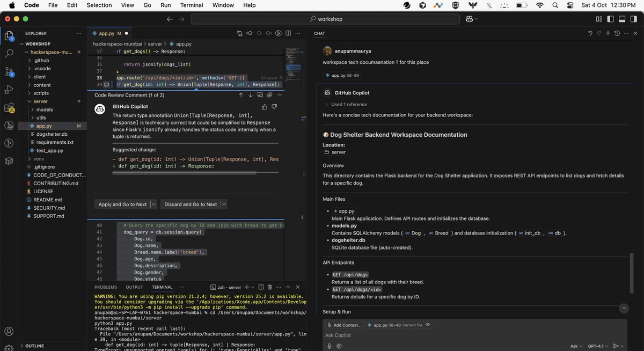
Task: Open the Explorer view in activity bar
Action: click(x=9, y=36)
